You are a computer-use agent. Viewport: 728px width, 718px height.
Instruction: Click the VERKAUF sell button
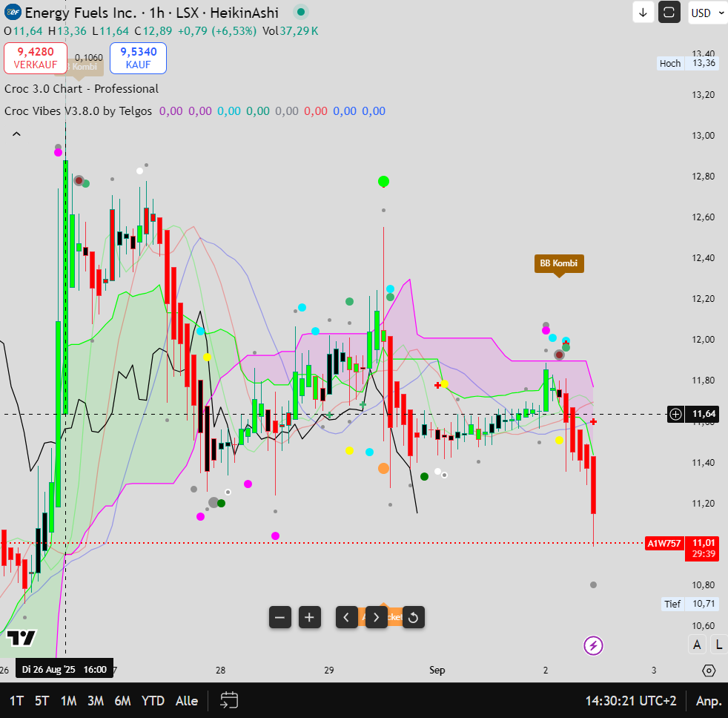pos(36,58)
